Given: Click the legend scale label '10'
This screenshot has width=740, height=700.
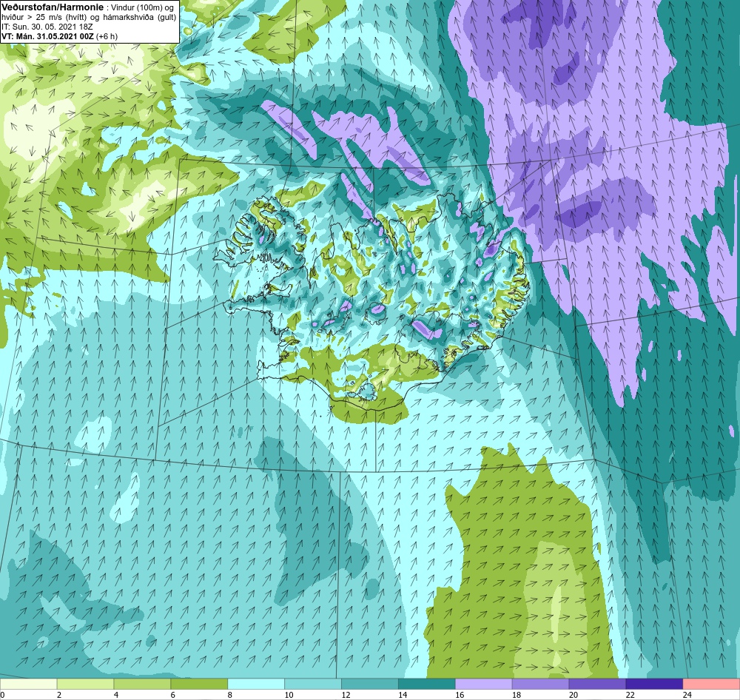Looking at the screenshot, I should pyautogui.click(x=289, y=695).
